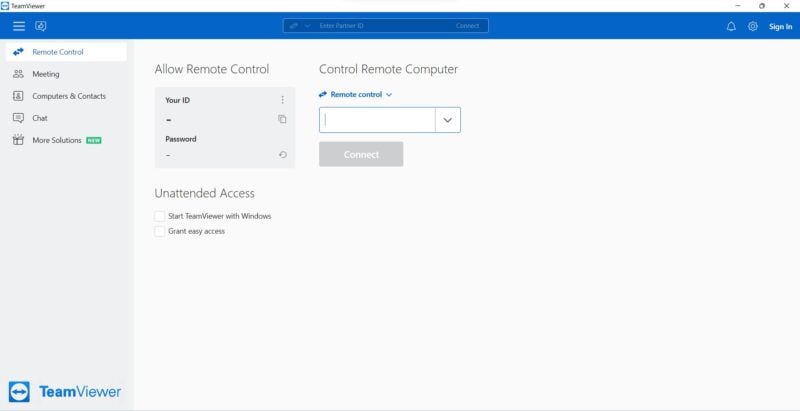Expand the Remote control mode dropdown
Screen dimensions: 800x411
(x=356, y=95)
